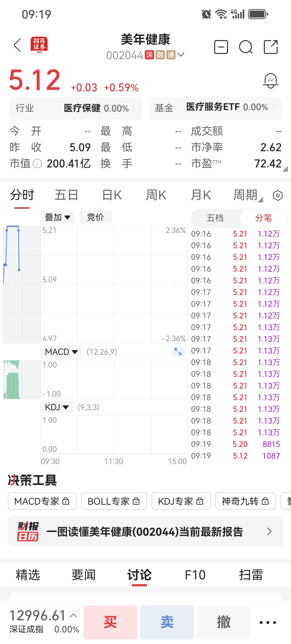Open the 财报日历 logo icon
This screenshot has height=644, width=291.
coord(27,531)
